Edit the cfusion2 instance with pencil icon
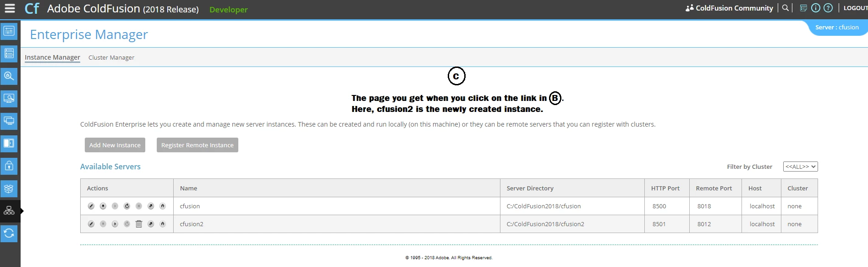 click(x=91, y=224)
